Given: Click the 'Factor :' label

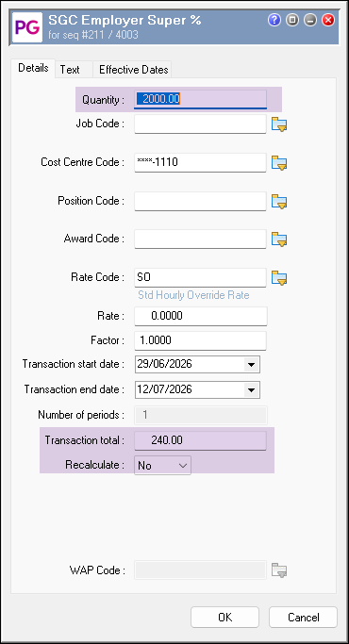Looking at the screenshot, I should [x=108, y=340].
